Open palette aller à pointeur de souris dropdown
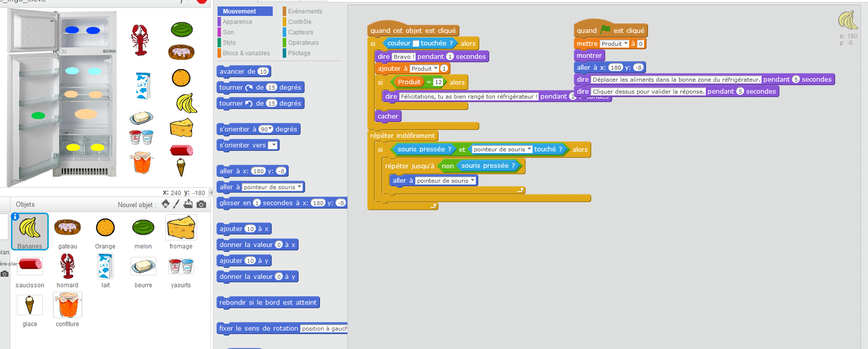 (x=299, y=187)
